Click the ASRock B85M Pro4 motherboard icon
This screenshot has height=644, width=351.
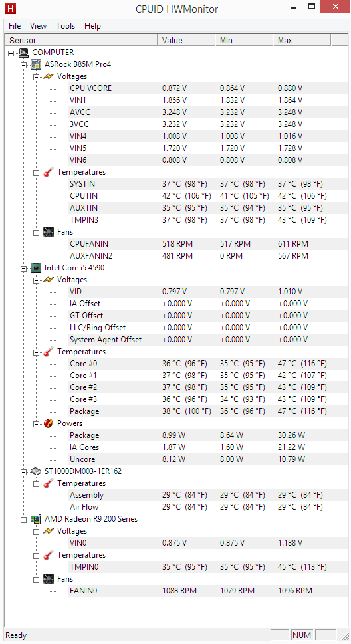click(x=36, y=64)
